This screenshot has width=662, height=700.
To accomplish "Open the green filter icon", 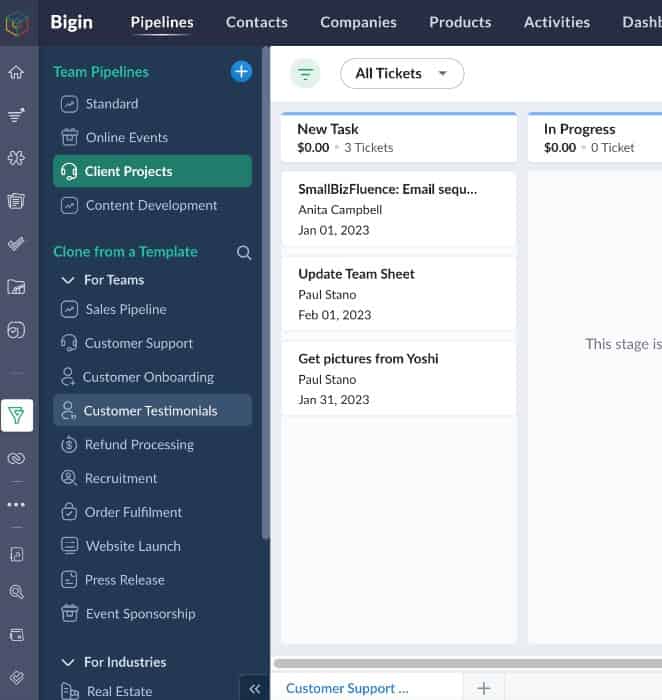I will click(305, 73).
